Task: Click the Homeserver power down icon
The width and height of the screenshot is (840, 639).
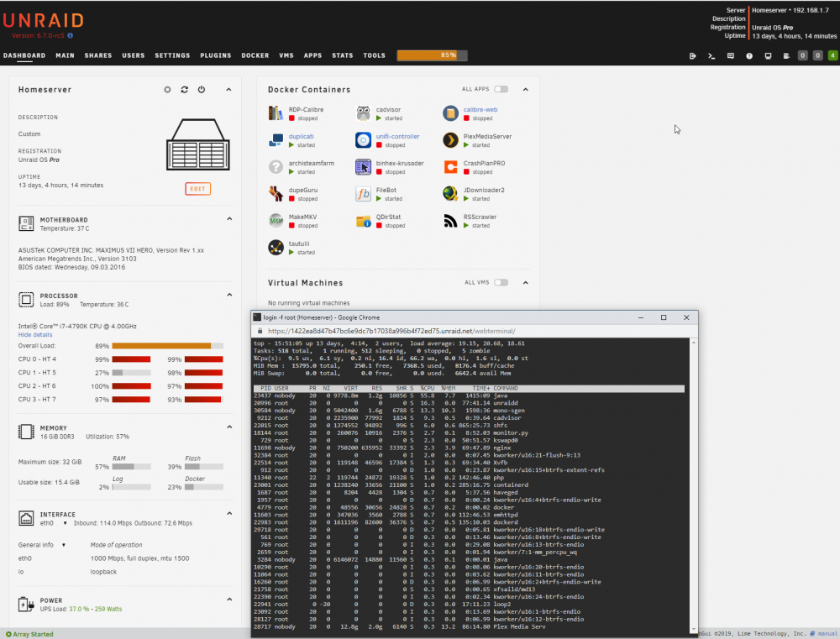Action: tap(202, 90)
